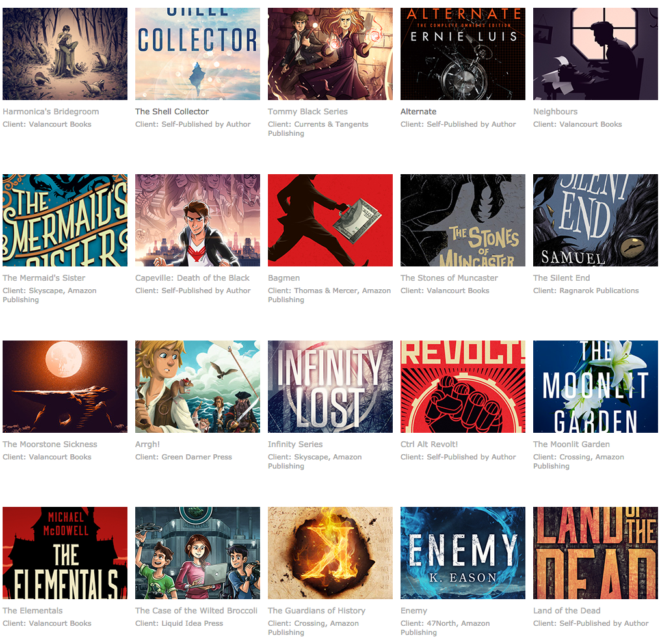Click the Alternate title link
The width and height of the screenshot is (660, 644).
pyautogui.click(x=418, y=112)
